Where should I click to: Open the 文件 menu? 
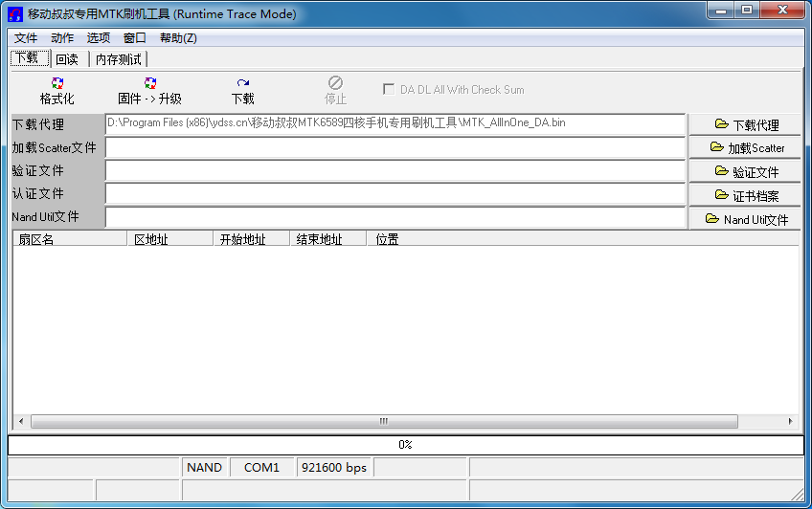click(26, 38)
